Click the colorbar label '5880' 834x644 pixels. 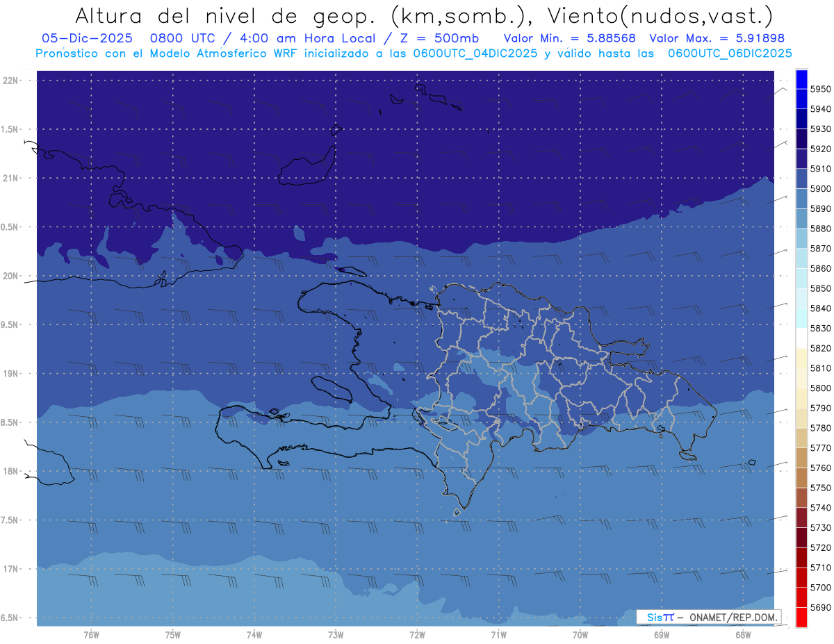pyautogui.click(x=820, y=229)
